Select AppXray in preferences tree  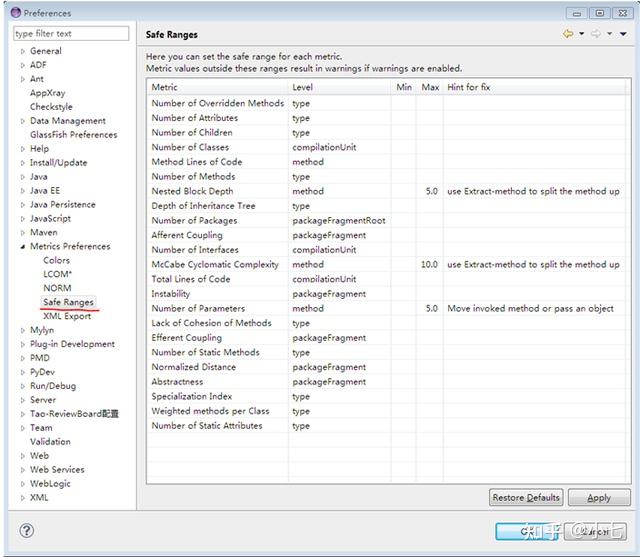47,93
